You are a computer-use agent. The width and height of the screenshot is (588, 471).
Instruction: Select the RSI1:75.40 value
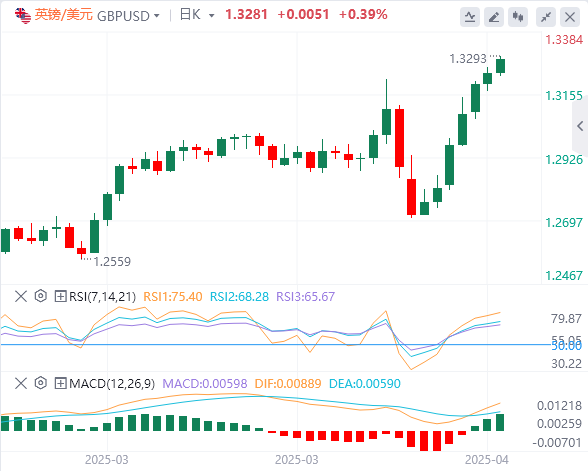[173, 297]
